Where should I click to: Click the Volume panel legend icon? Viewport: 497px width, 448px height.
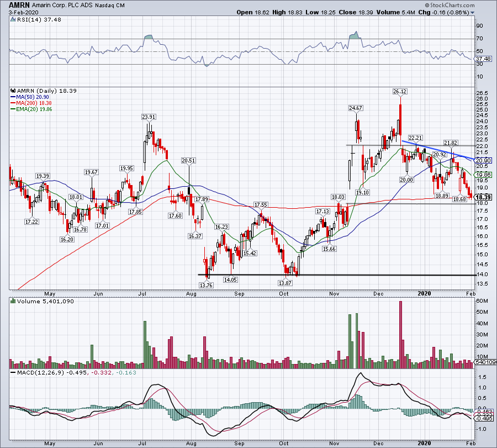[x=13, y=301]
